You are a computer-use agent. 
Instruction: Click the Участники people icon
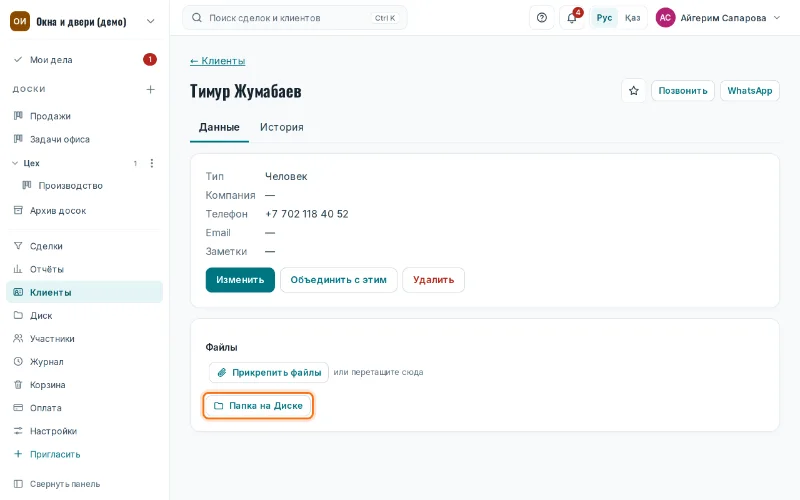18,338
